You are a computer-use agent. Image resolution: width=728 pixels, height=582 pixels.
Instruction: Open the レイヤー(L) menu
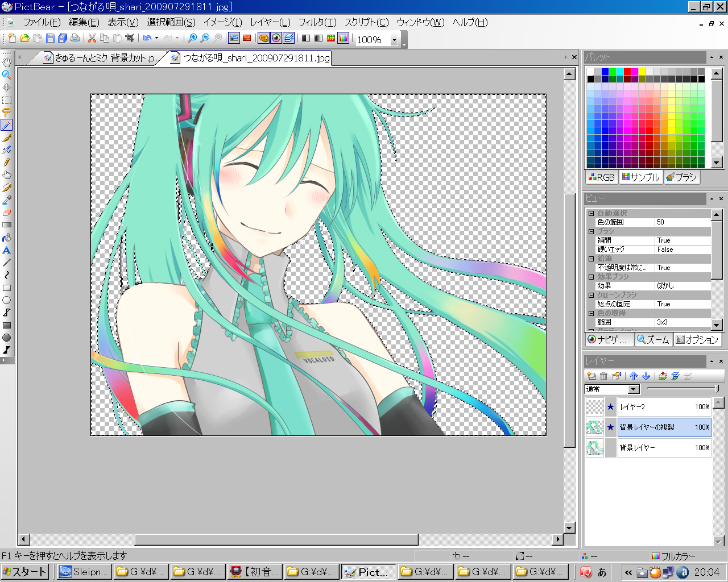pos(270,23)
